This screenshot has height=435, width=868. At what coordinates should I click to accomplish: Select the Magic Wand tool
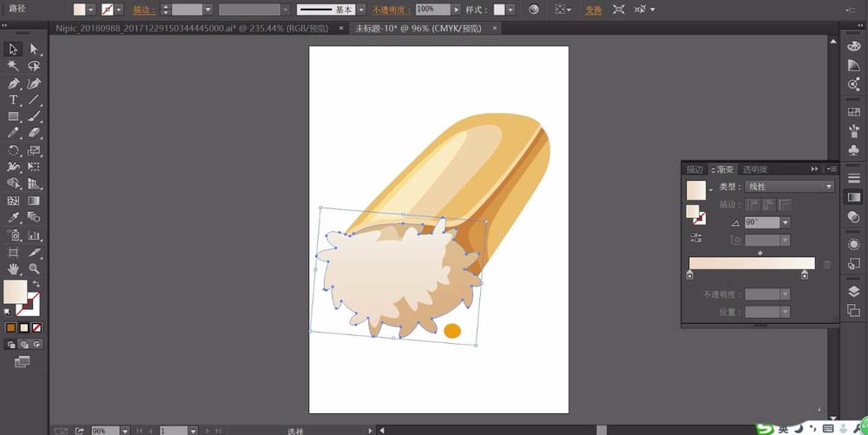click(x=13, y=66)
